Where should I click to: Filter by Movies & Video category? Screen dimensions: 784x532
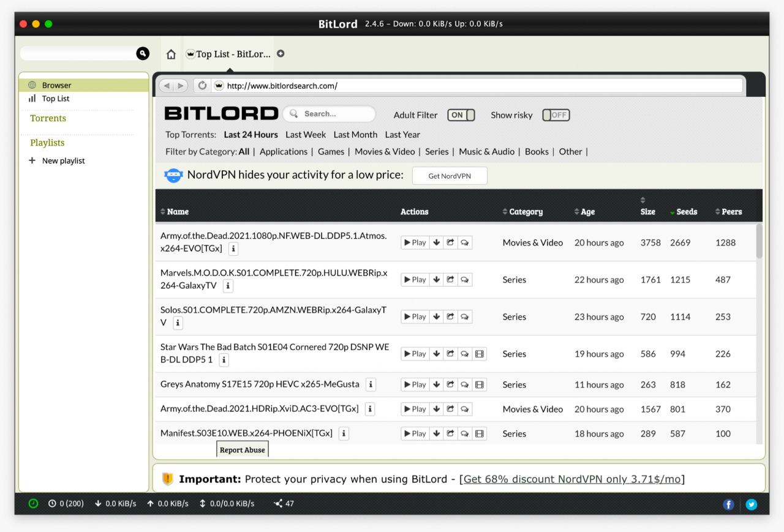pyautogui.click(x=385, y=152)
